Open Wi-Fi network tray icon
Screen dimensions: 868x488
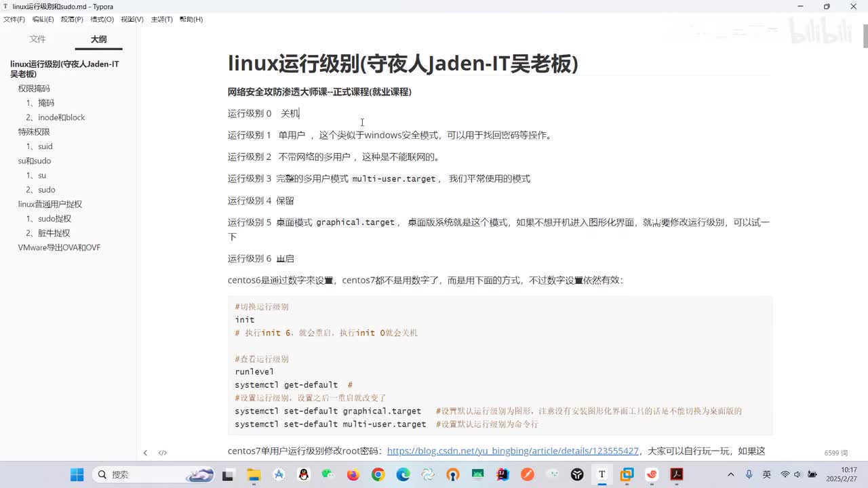click(785, 474)
